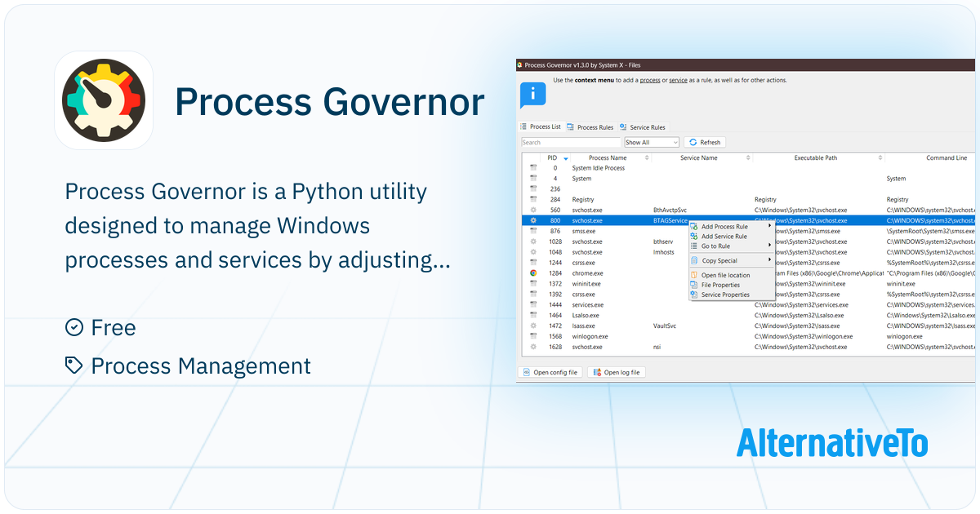
Task: Click icon of PID 1244 csrss.exe row
Action: point(532,263)
